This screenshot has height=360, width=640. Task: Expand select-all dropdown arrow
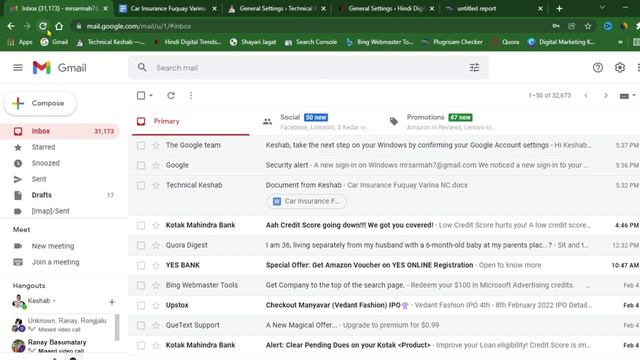pos(151,96)
